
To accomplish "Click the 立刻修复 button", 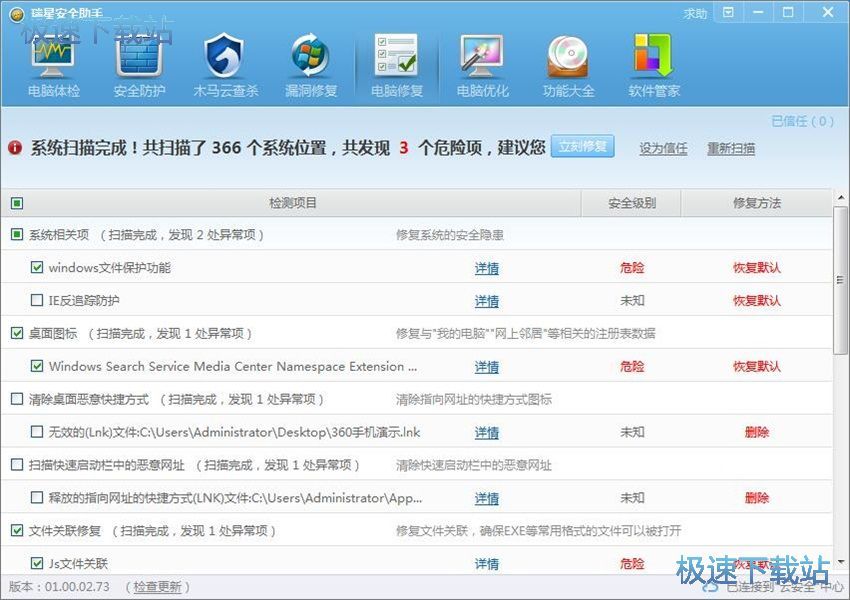I will point(583,146).
